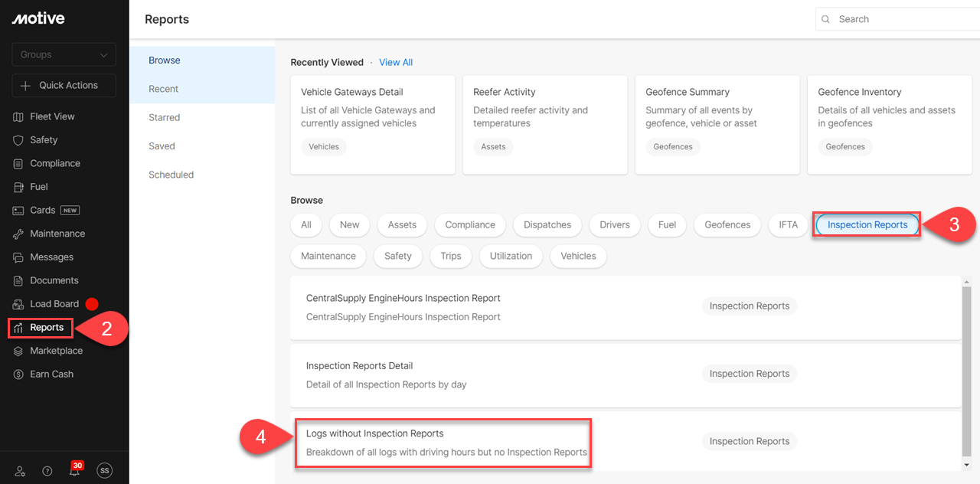980x484 pixels.
Task: Filter reports by the Vehicles chip
Action: pyautogui.click(x=578, y=256)
